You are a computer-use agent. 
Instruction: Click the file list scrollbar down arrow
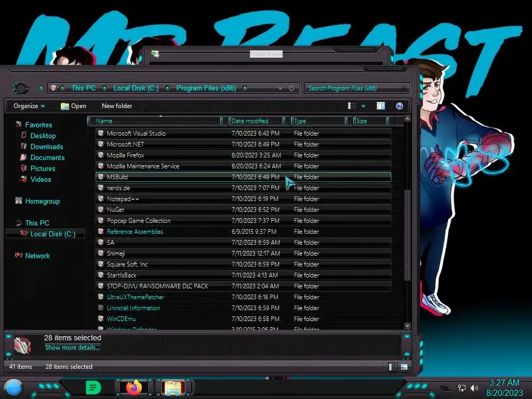[x=407, y=326]
